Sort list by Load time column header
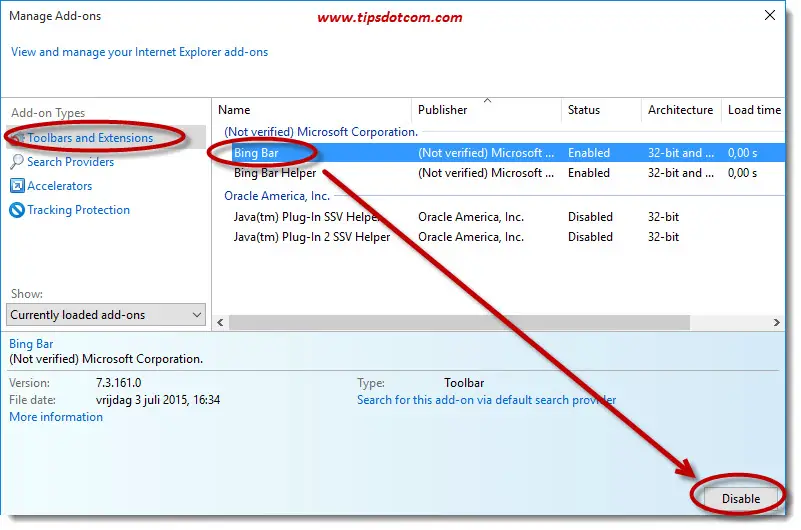 click(754, 110)
